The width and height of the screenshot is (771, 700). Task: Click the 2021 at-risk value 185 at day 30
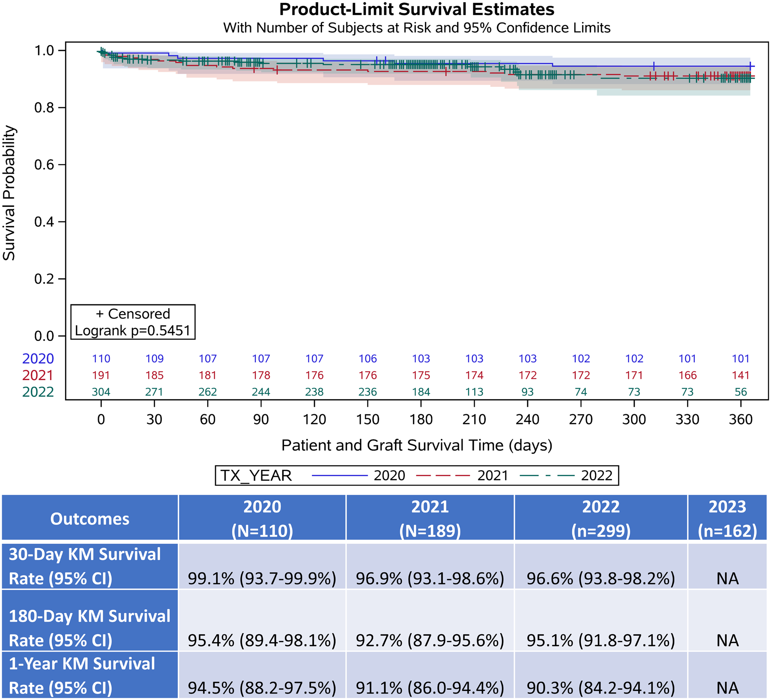155,375
